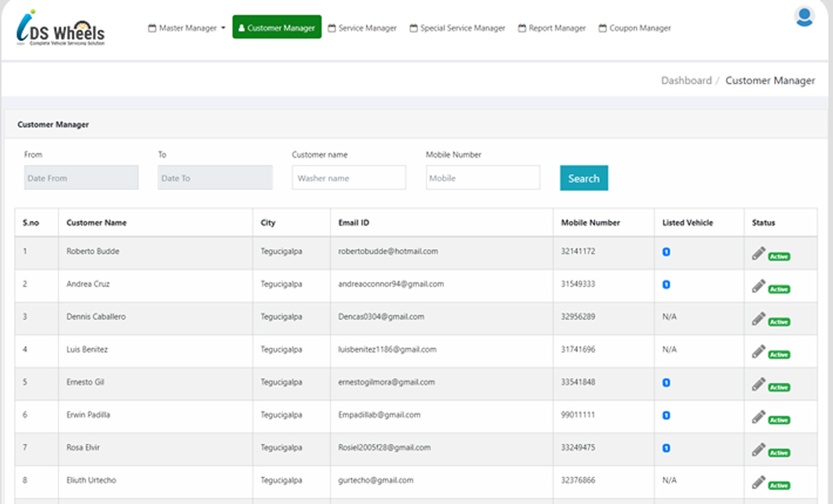This screenshot has height=504, width=833.
Task: Toggle Active status for Erwin Padilla
Action: click(779, 420)
